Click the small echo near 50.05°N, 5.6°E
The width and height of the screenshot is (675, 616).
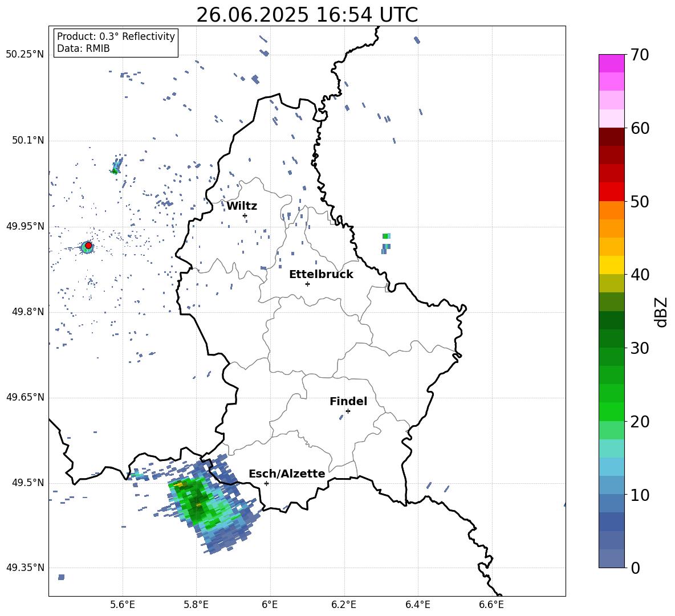click(117, 166)
